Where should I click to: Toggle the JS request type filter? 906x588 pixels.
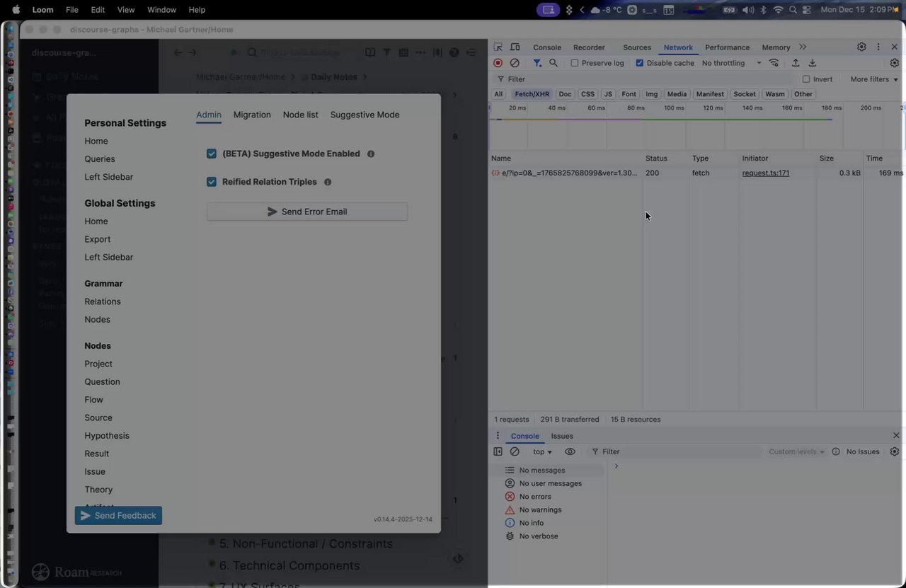(608, 94)
